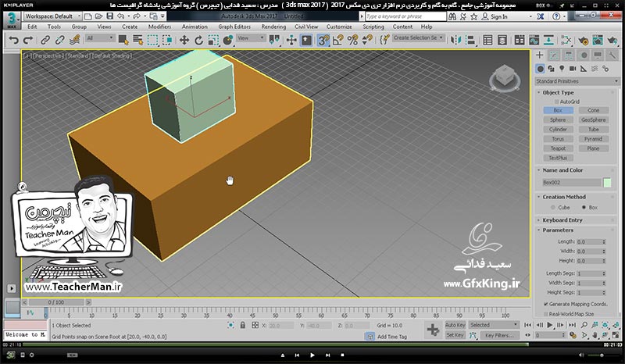The image size is (625, 364).
Task: Click the Teapot primitive button
Action: 558,148
